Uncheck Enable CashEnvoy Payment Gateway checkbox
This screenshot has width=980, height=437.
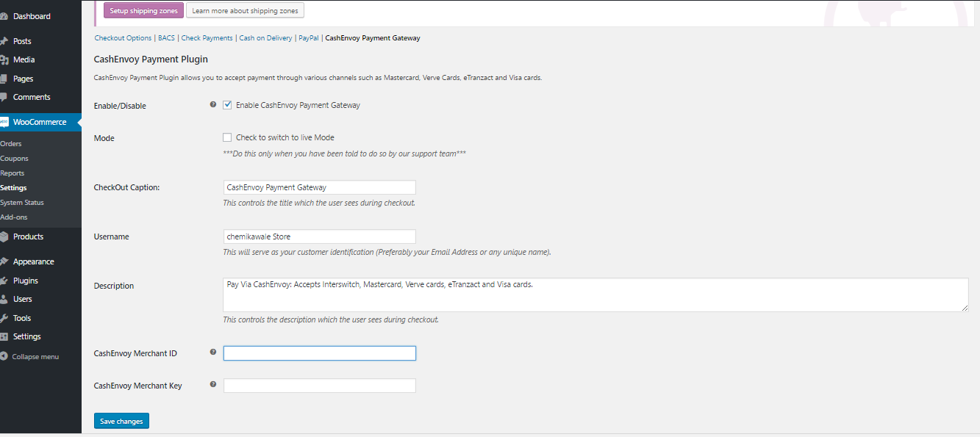click(x=227, y=105)
